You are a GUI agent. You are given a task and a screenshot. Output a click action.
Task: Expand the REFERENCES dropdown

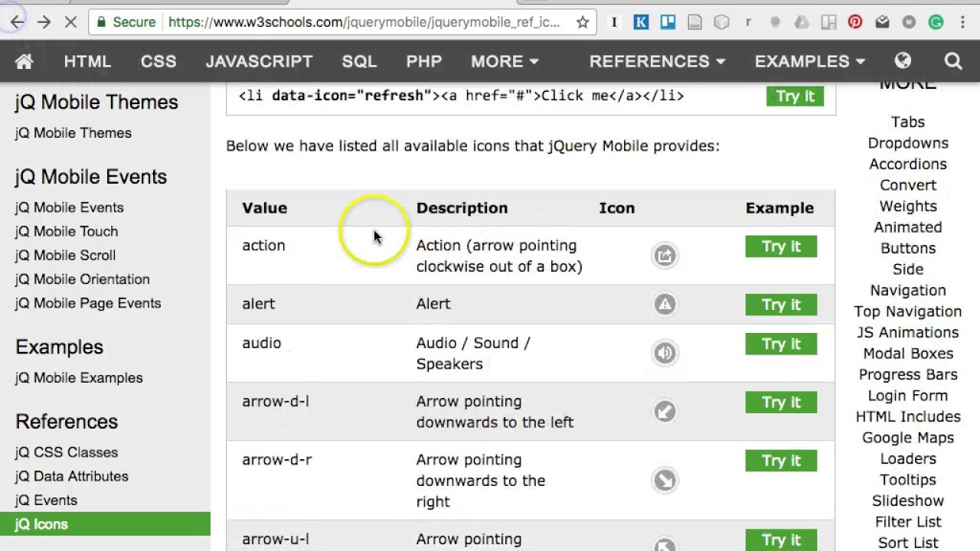point(657,61)
